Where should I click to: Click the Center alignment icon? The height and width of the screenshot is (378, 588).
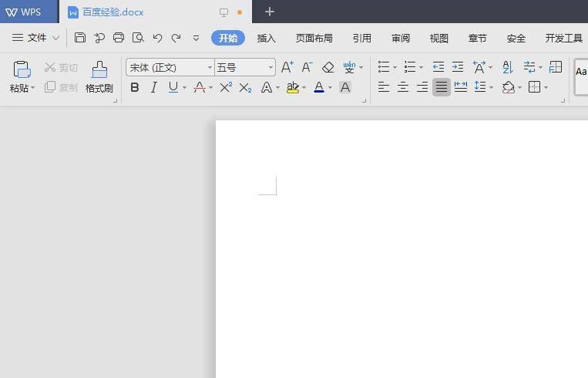[402, 88]
